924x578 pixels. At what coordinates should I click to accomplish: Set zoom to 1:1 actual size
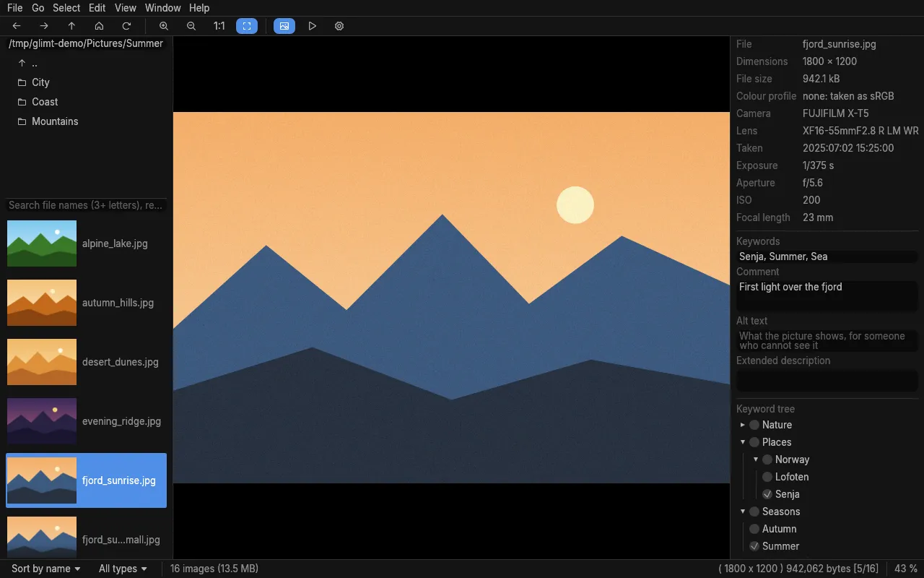[x=219, y=26]
